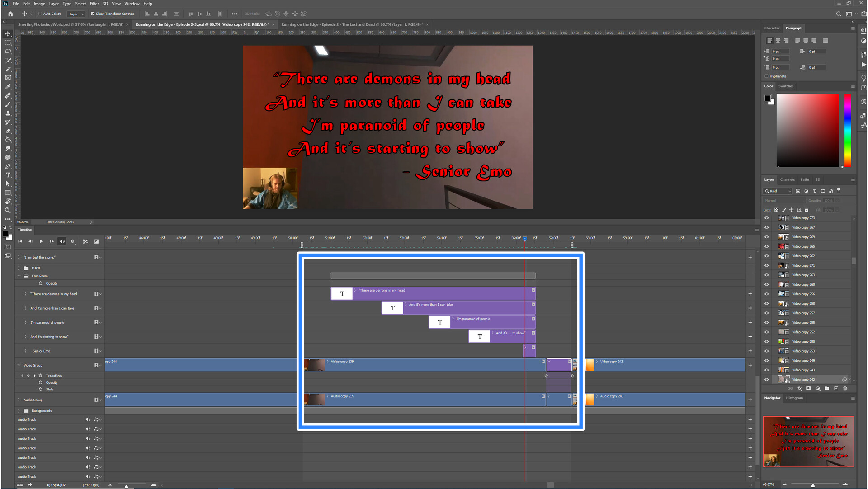Switch to the Swatches tab
The height and width of the screenshot is (489, 868).
[x=786, y=86]
